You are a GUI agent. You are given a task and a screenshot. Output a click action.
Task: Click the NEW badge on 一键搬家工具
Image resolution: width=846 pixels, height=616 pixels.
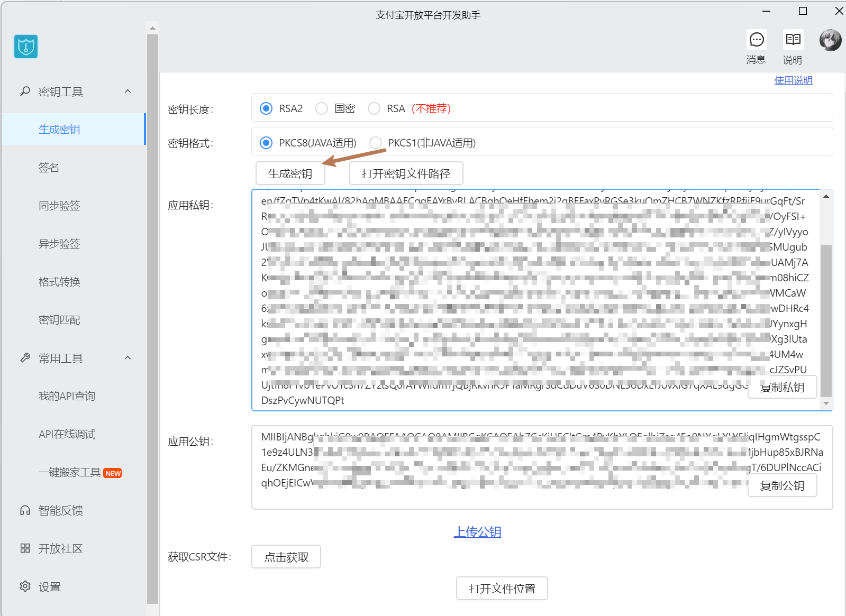point(113,473)
